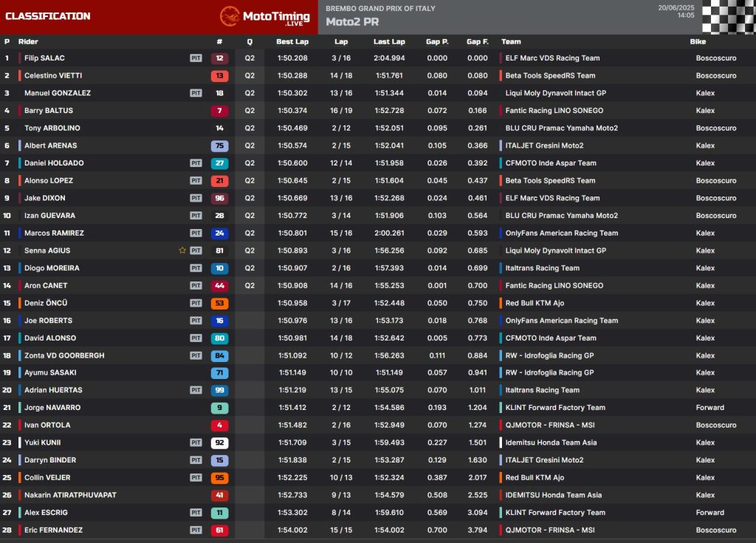
Task: Click the Forward bike label in Jorge NAVARRO's row
Action: tap(709, 408)
